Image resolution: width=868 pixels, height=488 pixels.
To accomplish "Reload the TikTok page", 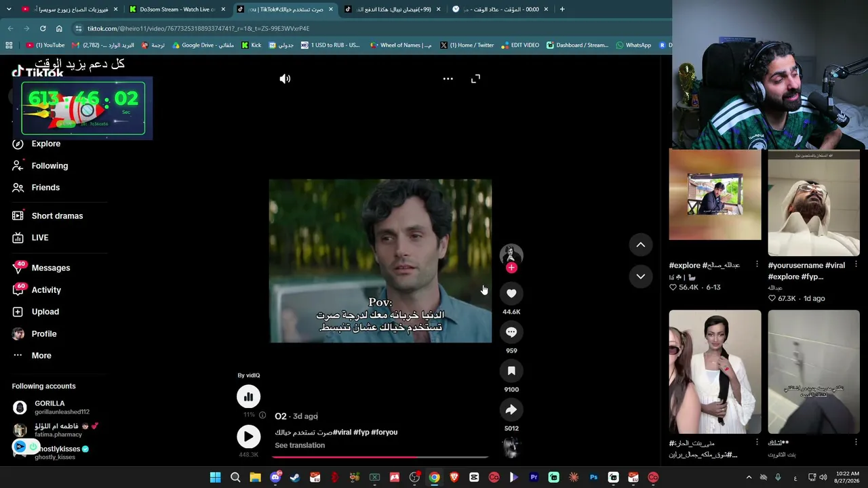I will click(x=43, y=28).
